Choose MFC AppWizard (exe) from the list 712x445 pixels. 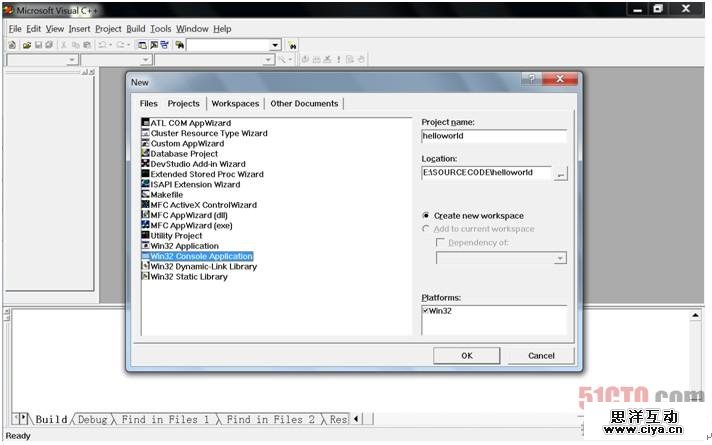click(190, 226)
